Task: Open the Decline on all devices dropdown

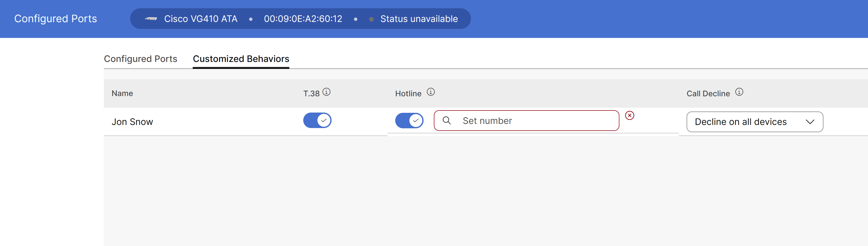Action: click(x=755, y=122)
